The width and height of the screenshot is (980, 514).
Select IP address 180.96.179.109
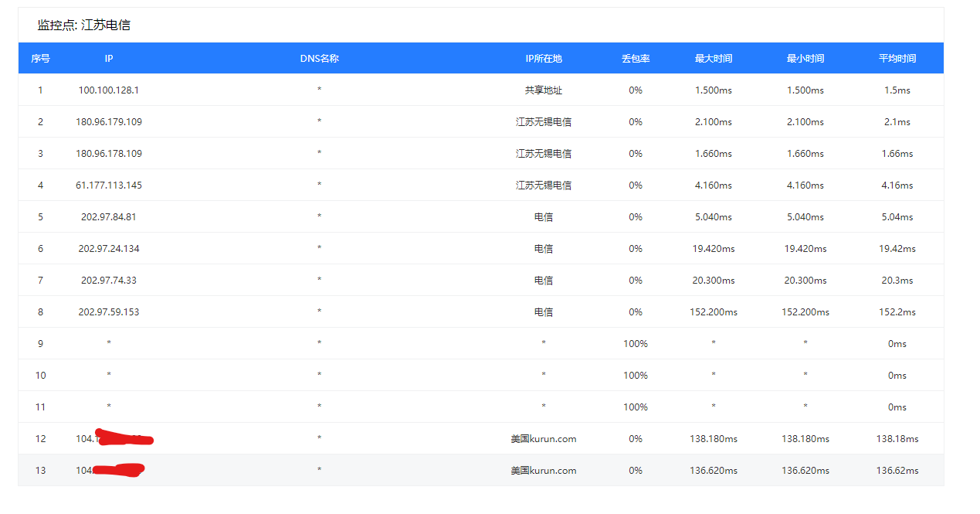[x=109, y=122]
